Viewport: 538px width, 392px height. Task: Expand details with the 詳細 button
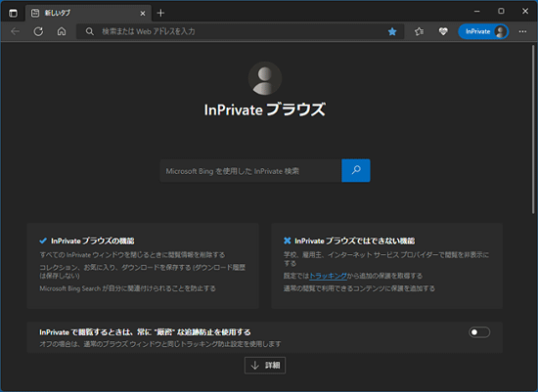tap(265, 366)
